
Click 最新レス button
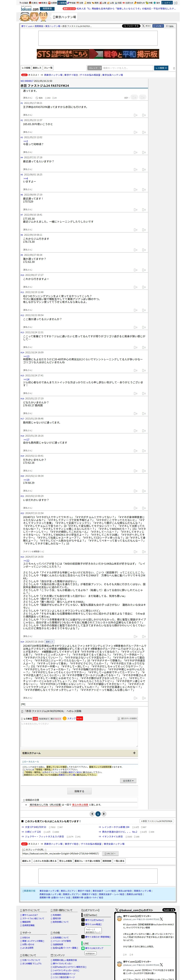pos(37,68)
